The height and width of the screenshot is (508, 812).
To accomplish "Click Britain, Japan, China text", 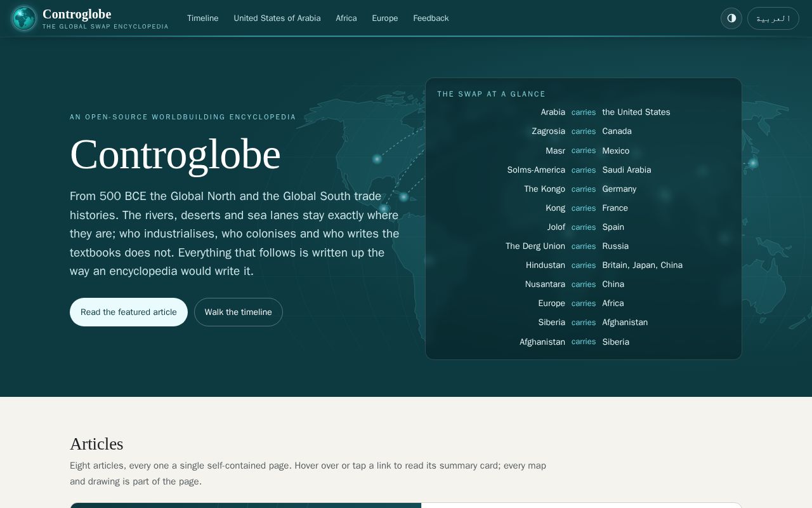I will pos(643,265).
